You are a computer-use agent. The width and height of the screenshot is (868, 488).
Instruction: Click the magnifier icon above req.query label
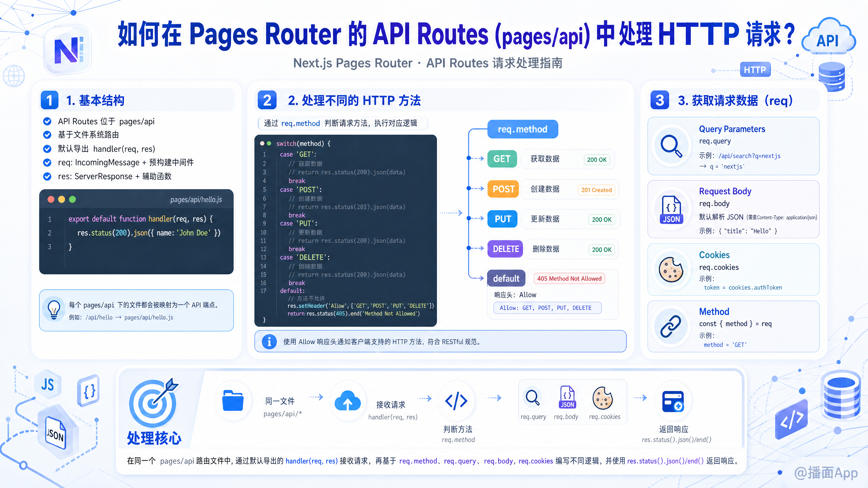[533, 398]
